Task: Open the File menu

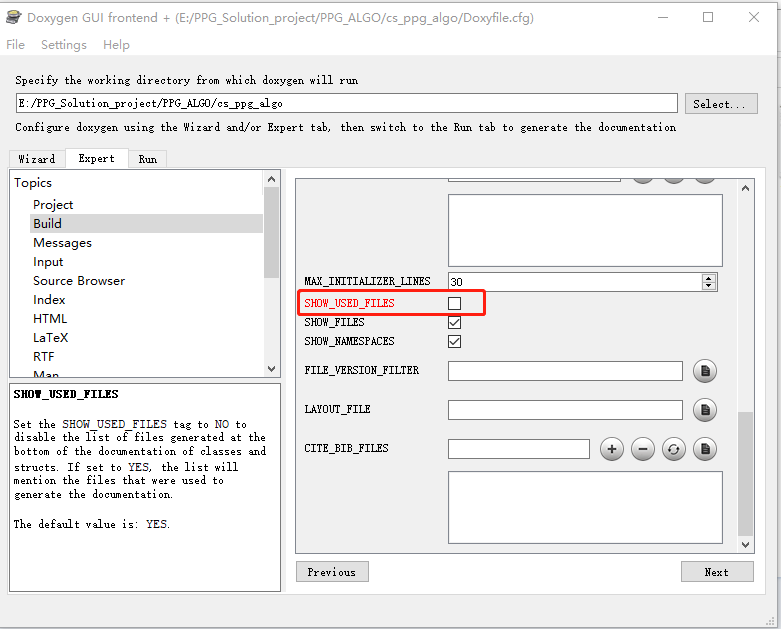Action: [15, 45]
